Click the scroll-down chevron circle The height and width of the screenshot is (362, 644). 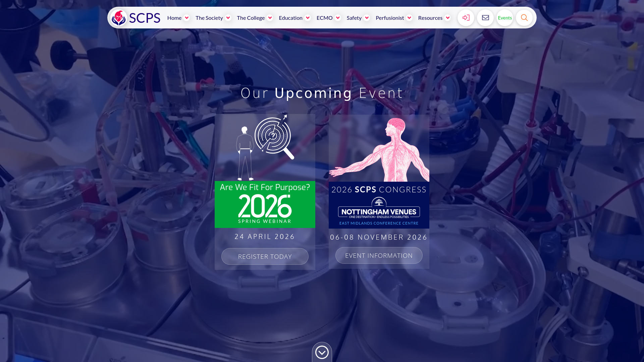pos(322,352)
